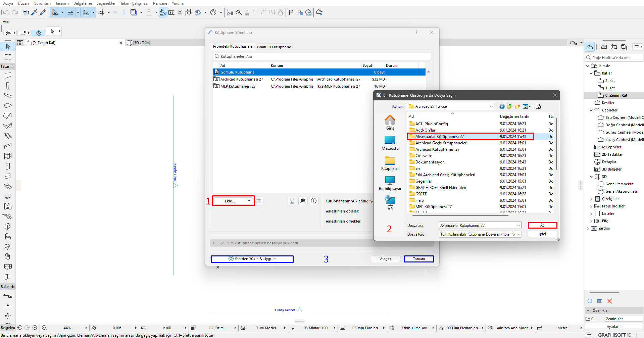This screenshot has width=644, height=338.
Task: Click the scissors trim icon
Action: pyautogui.click(x=230, y=12)
